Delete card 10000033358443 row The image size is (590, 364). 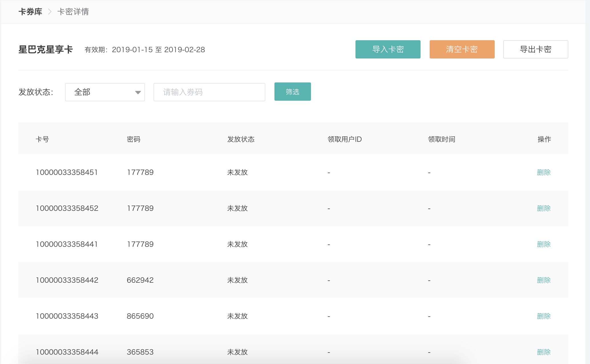tap(543, 316)
